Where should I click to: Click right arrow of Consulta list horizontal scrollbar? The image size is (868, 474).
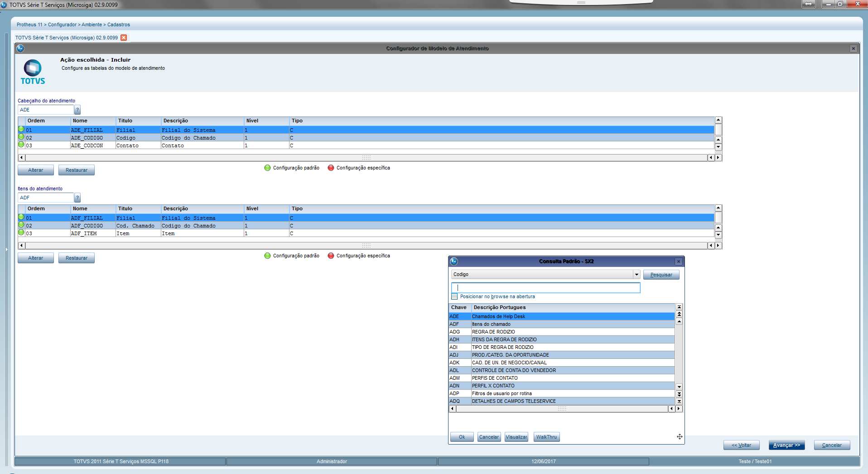tap(679, 409)
